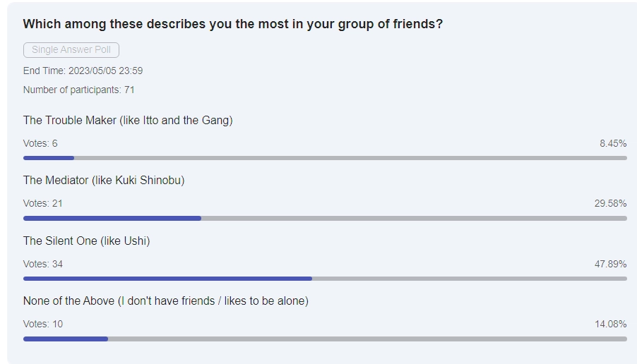Click the Votes: 10 count

tap(43, 324)
